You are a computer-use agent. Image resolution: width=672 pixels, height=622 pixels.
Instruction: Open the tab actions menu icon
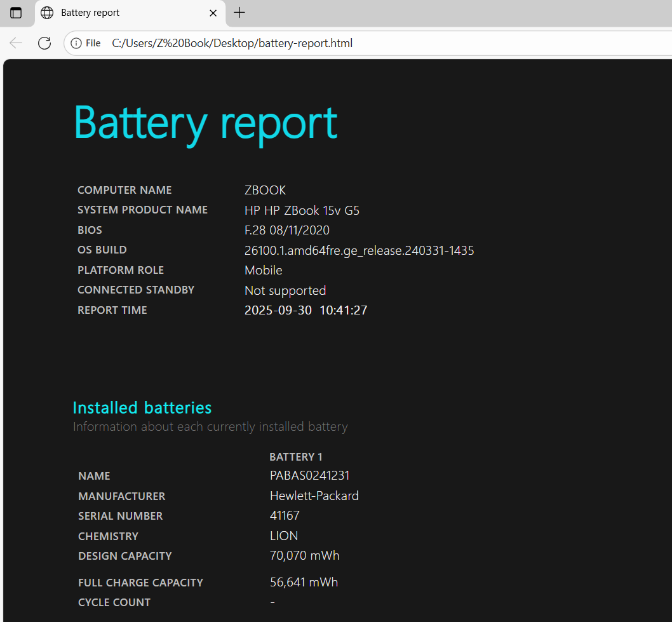[16, 13]
